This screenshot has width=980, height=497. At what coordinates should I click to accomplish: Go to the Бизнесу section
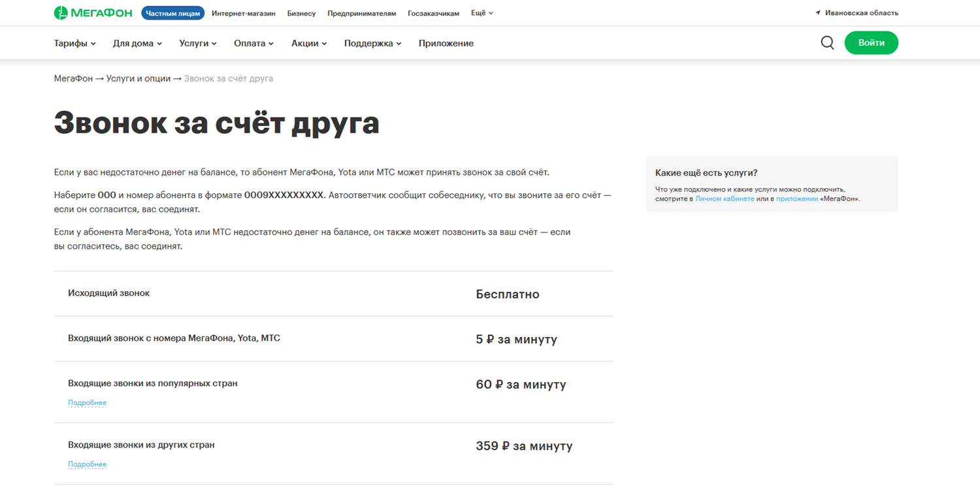click(x=301, y=13)
